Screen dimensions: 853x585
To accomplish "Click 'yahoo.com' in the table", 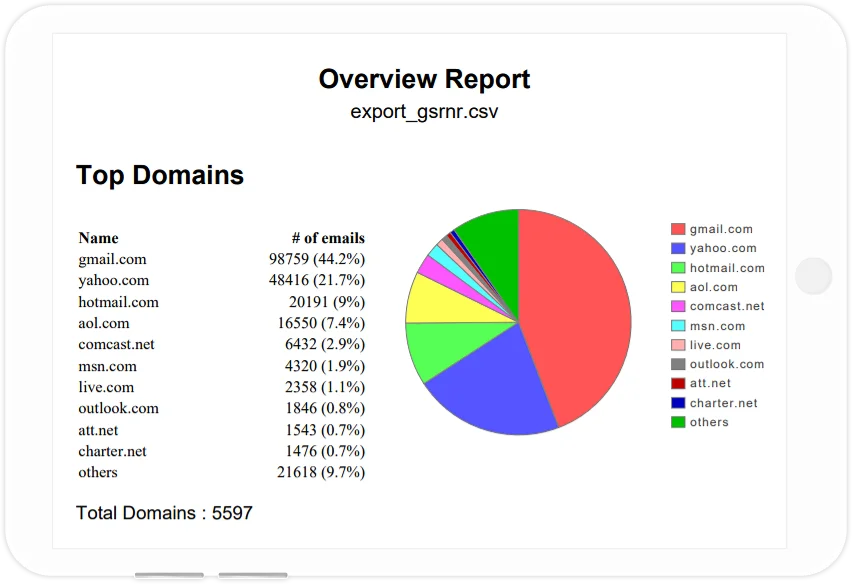I will [114, 280].
